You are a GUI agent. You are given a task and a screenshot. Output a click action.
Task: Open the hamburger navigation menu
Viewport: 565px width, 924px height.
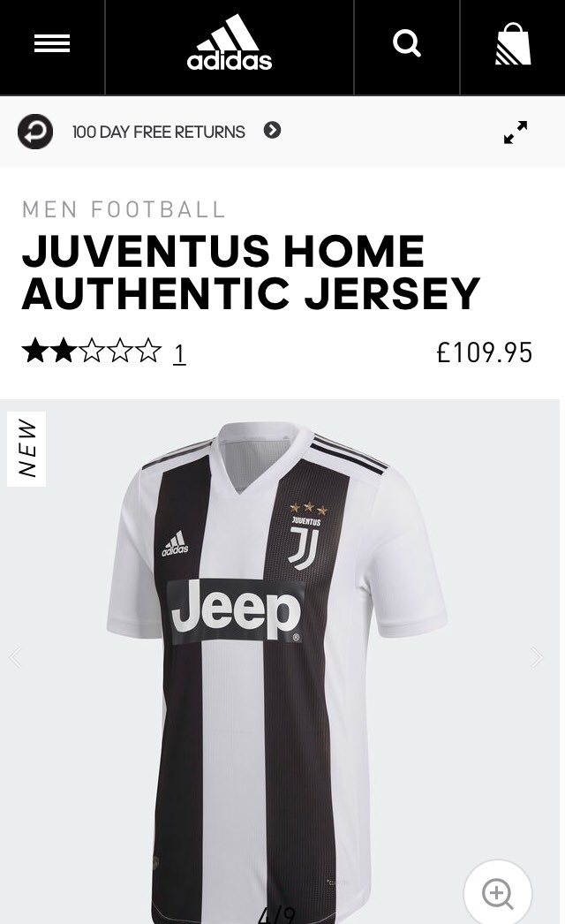tap(52, 43)
